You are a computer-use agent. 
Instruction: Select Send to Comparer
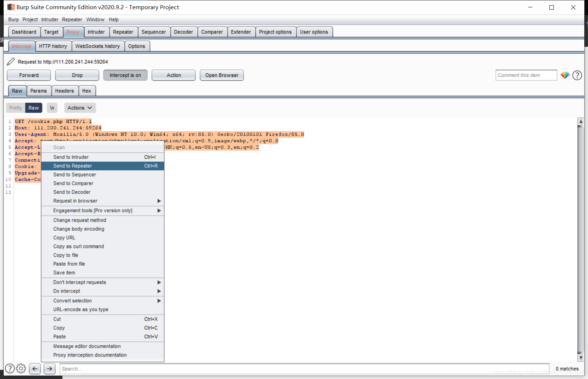(103, 183)
